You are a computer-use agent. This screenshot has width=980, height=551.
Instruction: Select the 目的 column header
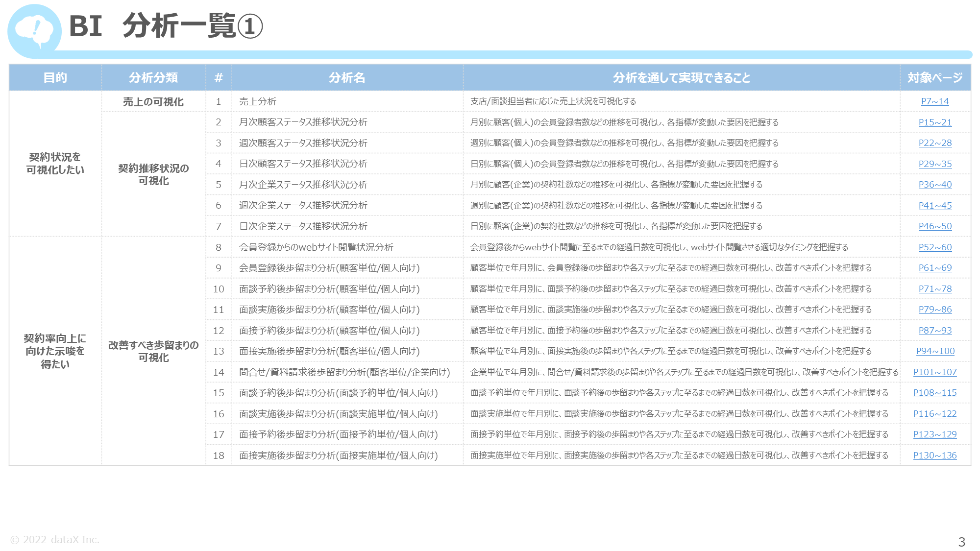tap(55, 77)
